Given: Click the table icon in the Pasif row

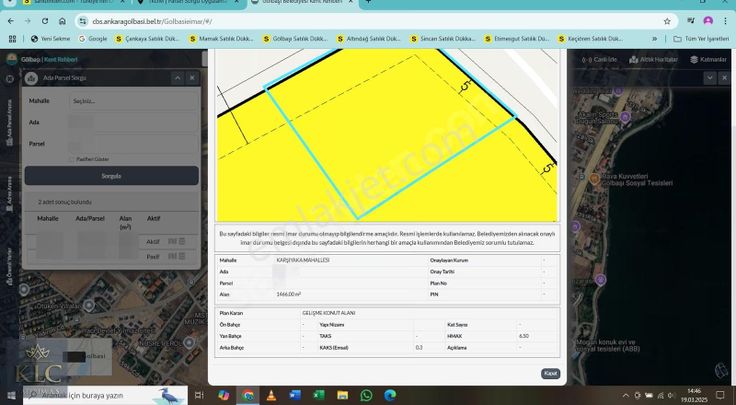Looking at the screenshot, I should [182, 256].
